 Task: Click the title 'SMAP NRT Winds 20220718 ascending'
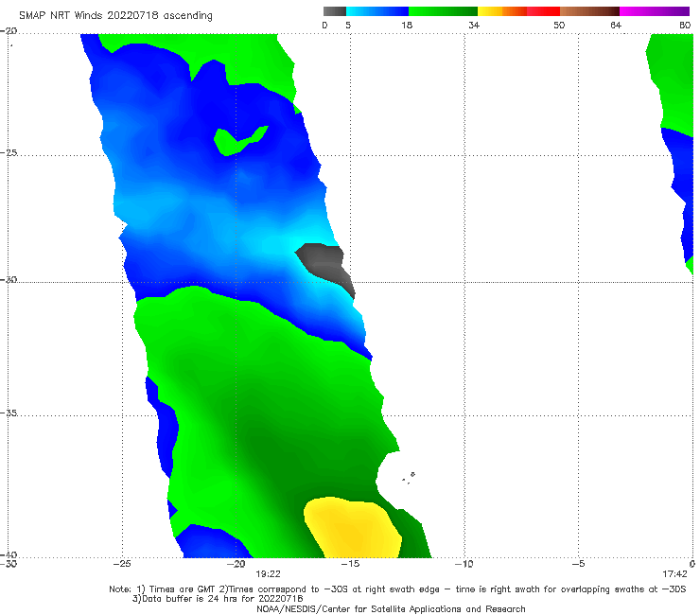coord(115,15)
